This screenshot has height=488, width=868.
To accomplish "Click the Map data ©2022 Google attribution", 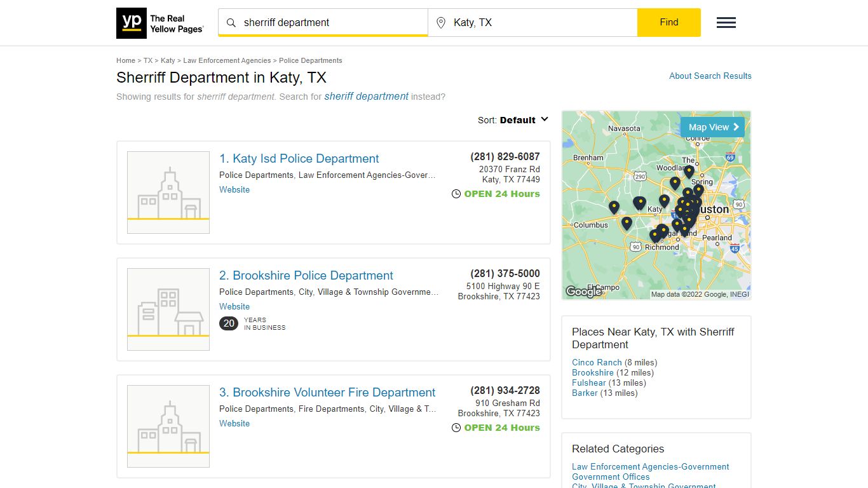I will coord(700,294).
